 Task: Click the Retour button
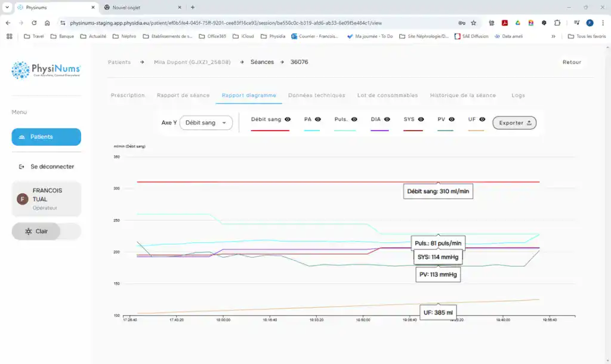tap(572, 62)
